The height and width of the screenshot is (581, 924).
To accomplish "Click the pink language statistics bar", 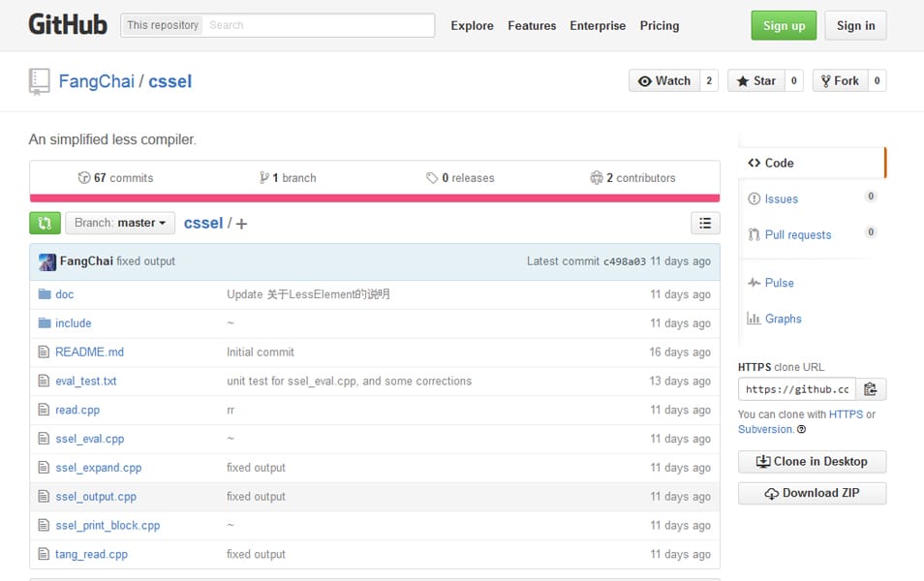I will 374,198.
